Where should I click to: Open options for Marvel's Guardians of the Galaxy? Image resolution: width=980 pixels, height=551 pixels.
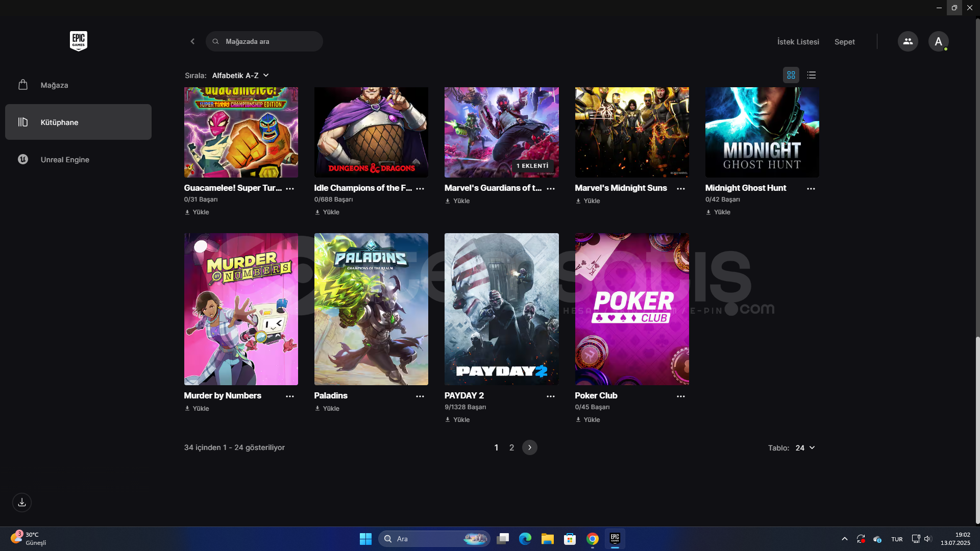coord(551,188)
